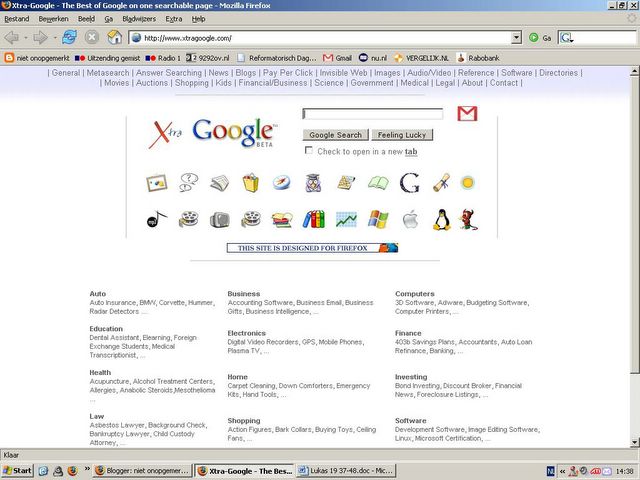The width and height of the screenshot is (640, 480).
Task: Open the Answer Searching link
Action: (169, 73)
